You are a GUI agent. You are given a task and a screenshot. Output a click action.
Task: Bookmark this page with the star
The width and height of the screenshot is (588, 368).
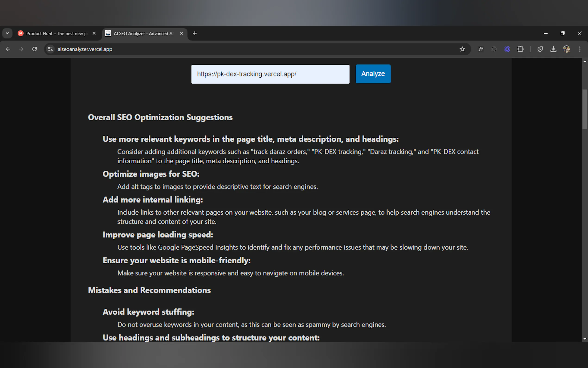click(x=462, y=49)
